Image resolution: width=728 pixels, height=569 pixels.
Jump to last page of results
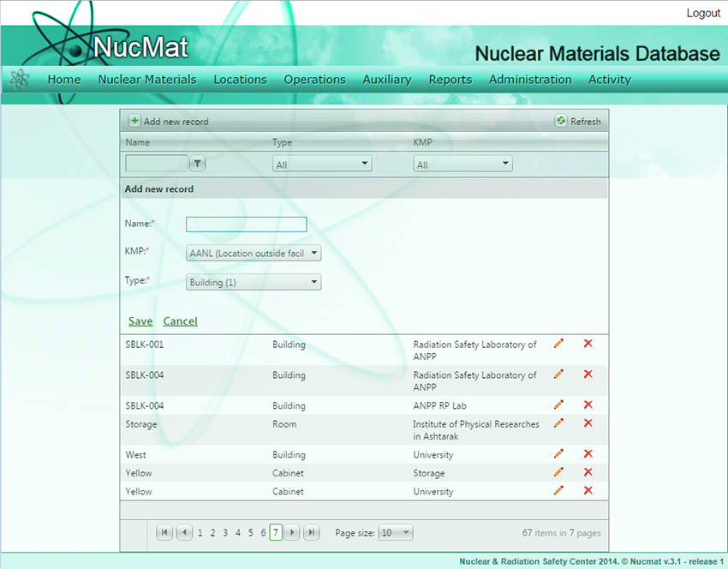click(x=312, y=533)
